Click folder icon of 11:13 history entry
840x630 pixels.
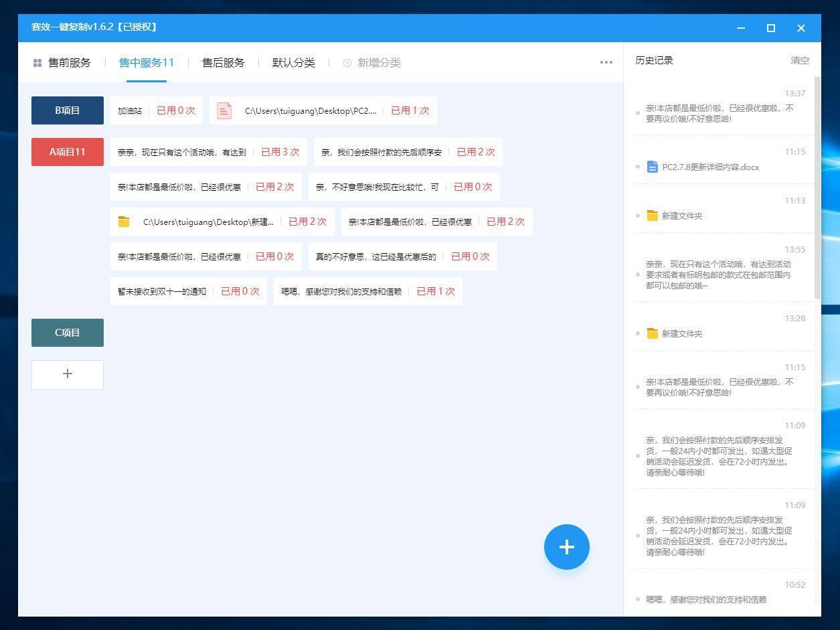(x=653, y=216)
